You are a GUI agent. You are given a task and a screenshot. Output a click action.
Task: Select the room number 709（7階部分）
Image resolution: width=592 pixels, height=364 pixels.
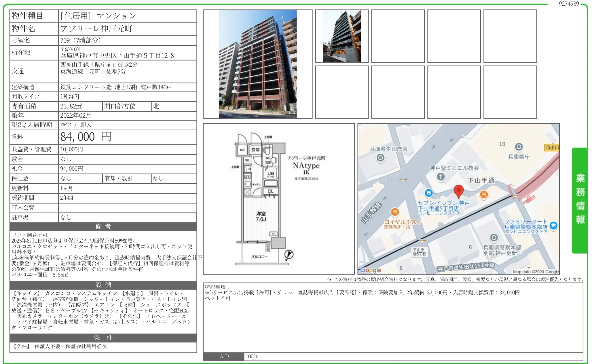81,40
